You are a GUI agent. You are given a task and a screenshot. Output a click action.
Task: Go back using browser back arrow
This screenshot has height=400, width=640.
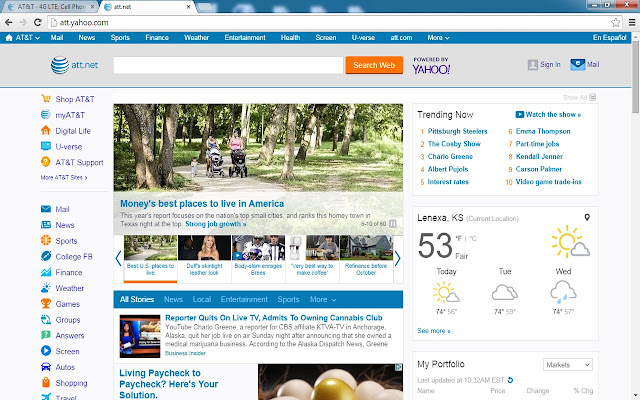9,22
